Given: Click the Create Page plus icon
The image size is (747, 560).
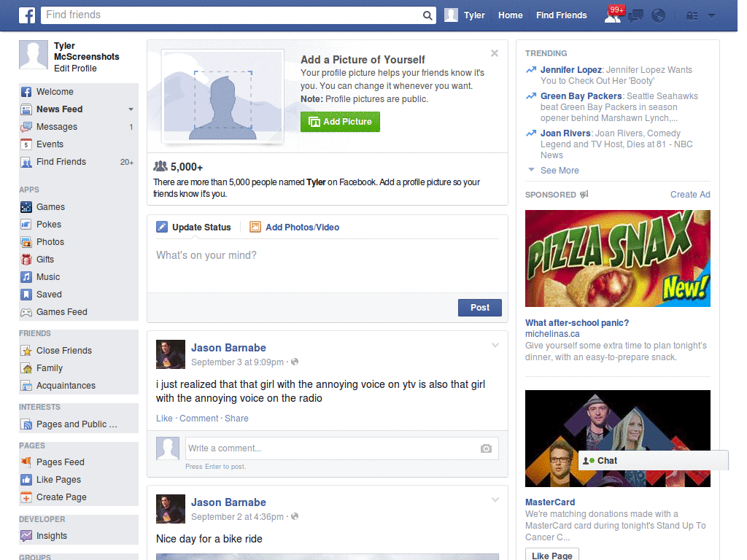Looking at the screenshot, I should (x=26, y=497).
